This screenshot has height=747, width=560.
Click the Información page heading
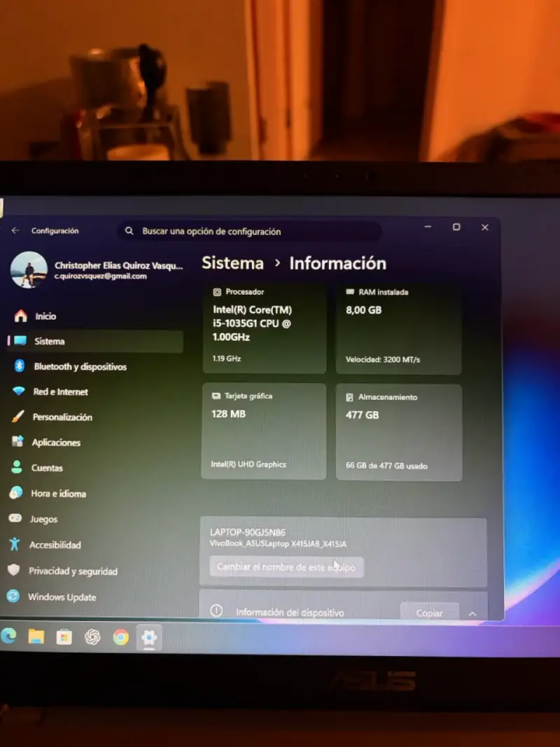[337, 263]
